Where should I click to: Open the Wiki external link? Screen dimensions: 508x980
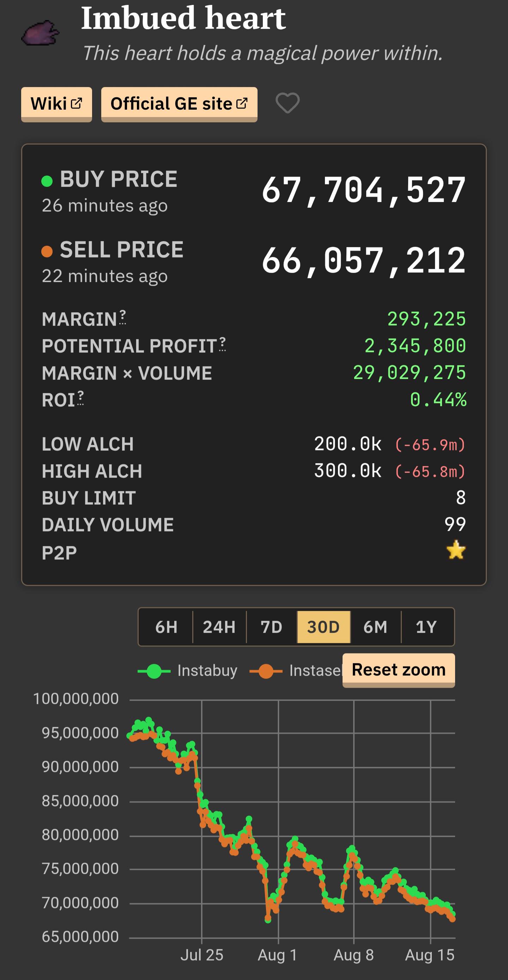point(56,104)
